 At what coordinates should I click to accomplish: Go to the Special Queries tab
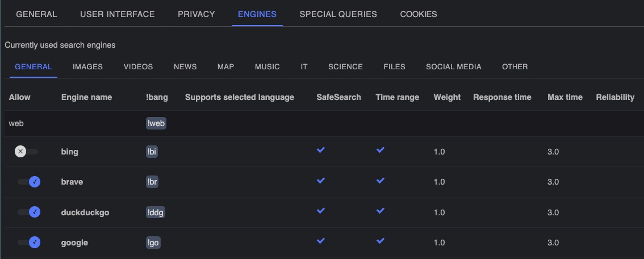(338, 14)
